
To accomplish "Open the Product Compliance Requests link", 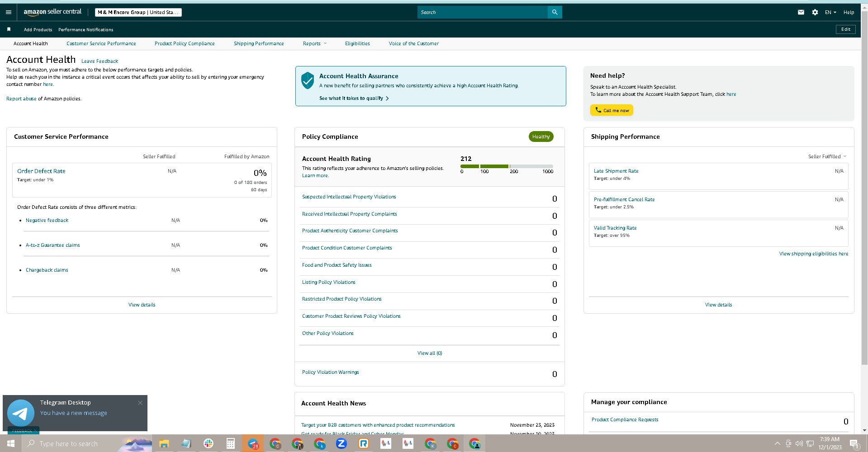I will tap(625, 419).
